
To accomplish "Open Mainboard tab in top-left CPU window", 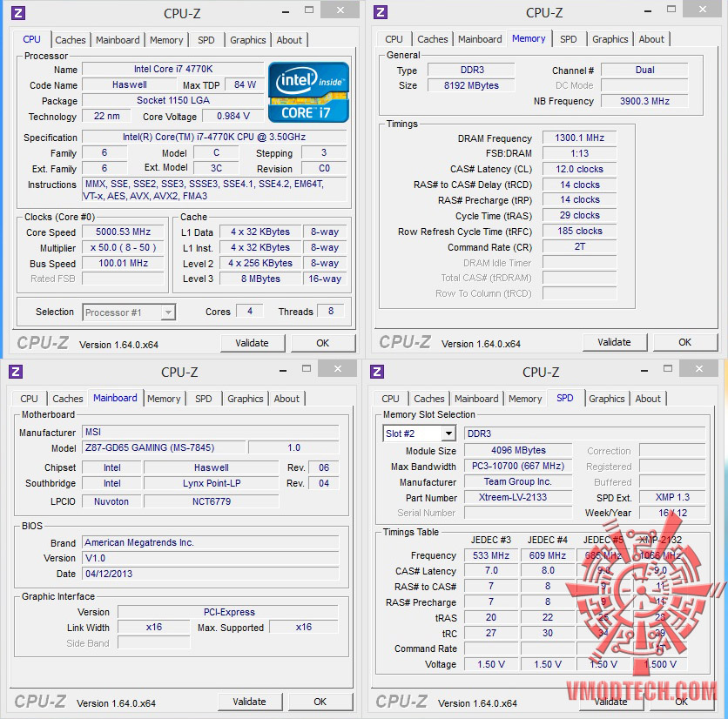I will pyautogui.click(x=118, y=40).
